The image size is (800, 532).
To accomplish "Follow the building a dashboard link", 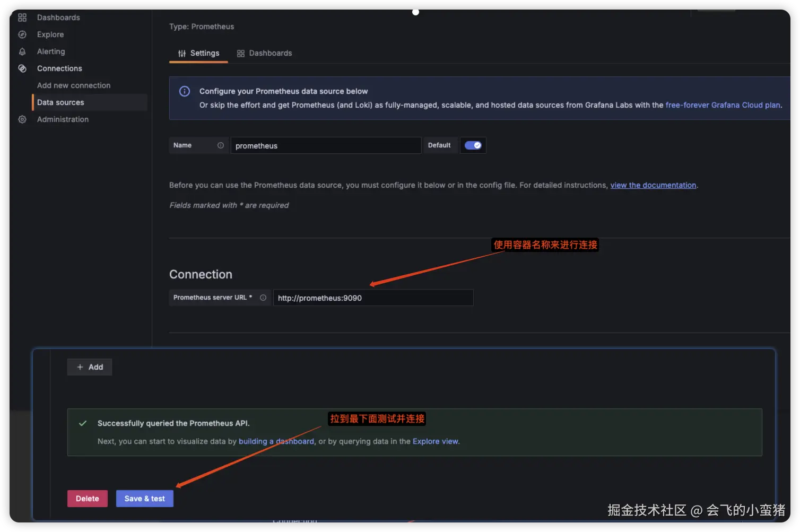I will point(276,441).
